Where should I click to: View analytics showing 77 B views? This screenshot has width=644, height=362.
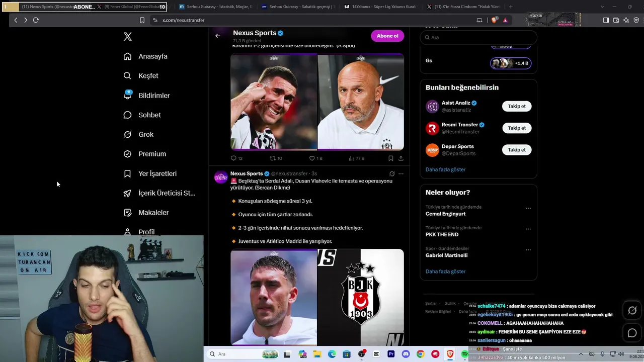pyautogui.click(x=356, y=158)
